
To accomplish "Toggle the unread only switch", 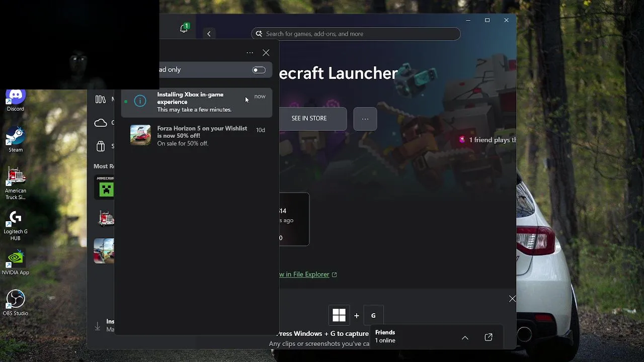I will coord(259,70).
